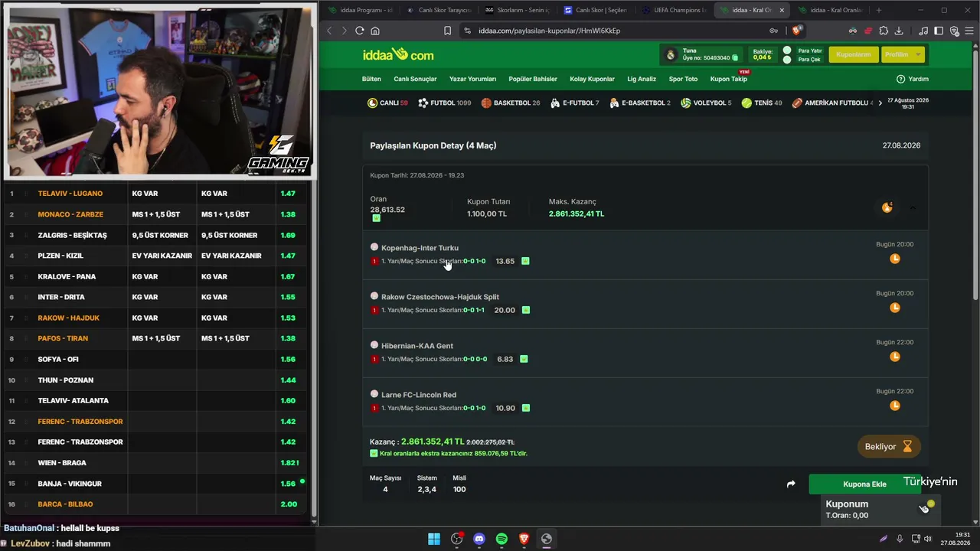This screenshot has width=980, height=551.
Task: Select the Para Çek radio option
Action: 787,60
